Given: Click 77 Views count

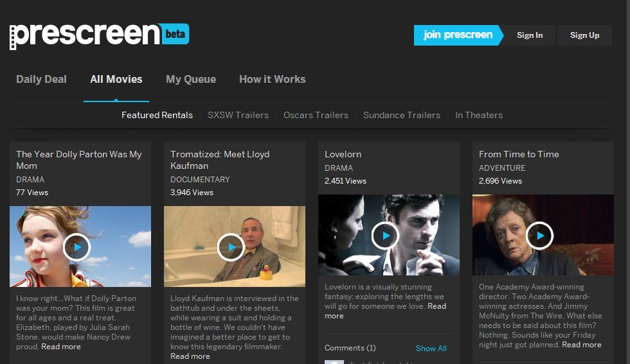Looking at the screenshot, I should coord(32,193).
